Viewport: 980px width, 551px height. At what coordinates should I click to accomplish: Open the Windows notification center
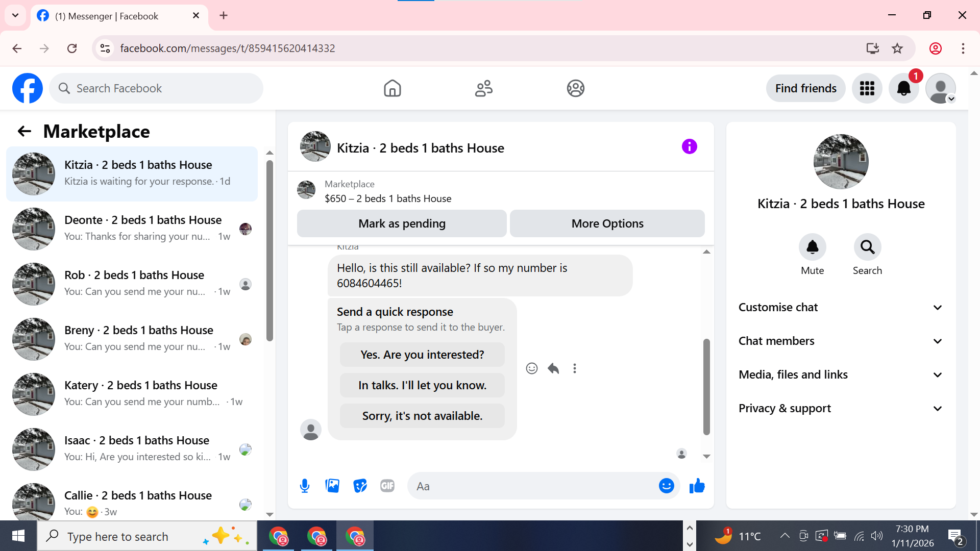point(955,537)
